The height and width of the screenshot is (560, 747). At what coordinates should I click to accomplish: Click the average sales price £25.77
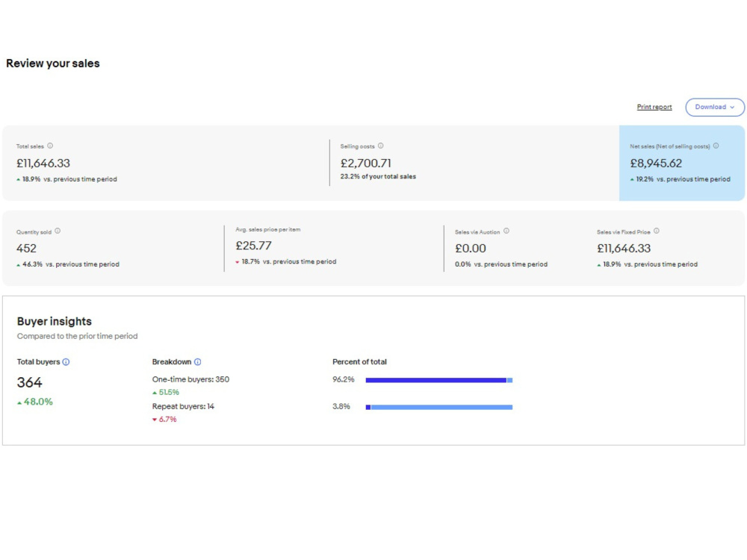click(253, 246)
